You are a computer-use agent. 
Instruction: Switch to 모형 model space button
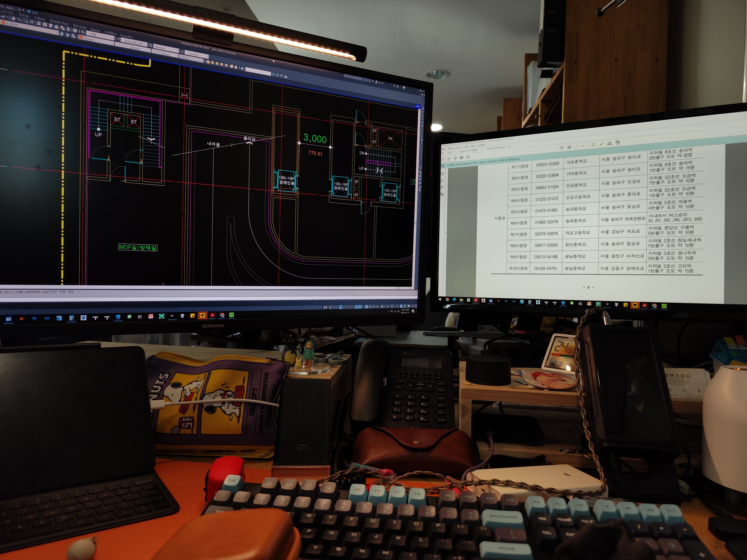(x=325, y=307)
